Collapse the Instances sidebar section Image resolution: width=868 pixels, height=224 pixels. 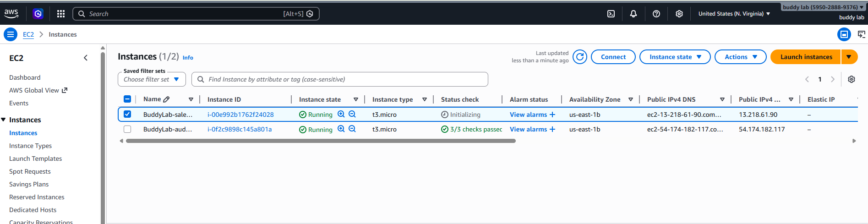(4, 120)
